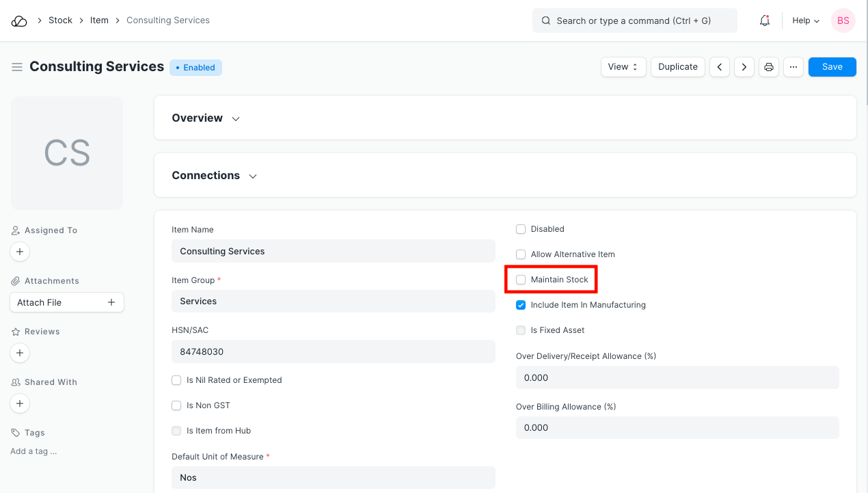Click the Save button
Image resolution: width=868 pixels, height=493 pixels.
click(832, 67)
